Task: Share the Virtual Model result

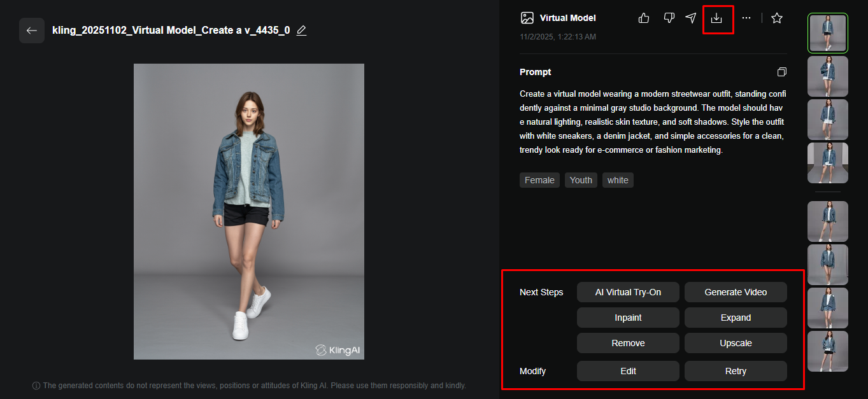Action: click(x=690, y=18)
